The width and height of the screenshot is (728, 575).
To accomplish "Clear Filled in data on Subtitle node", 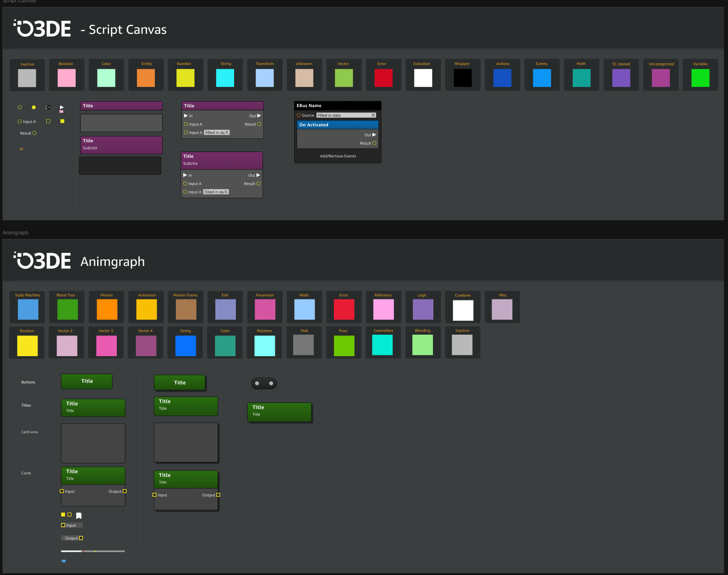I will tap(226, 192).
